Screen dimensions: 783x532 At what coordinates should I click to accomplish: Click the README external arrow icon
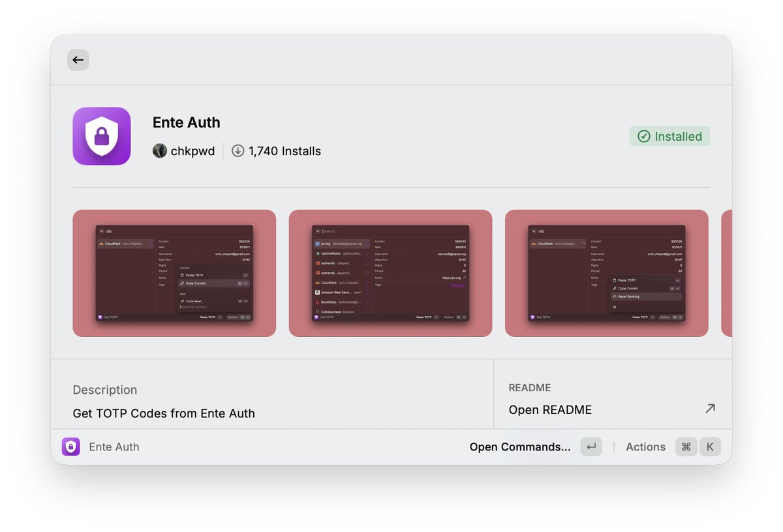(710, 409)
